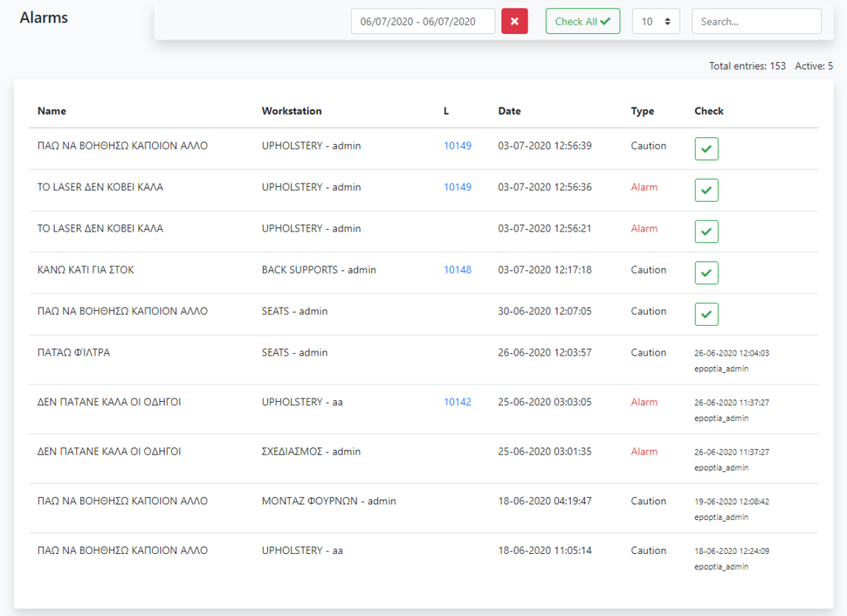The image size is (847, 616).
Task: Sort the table by Workstation column
Action: click(291, 111)
